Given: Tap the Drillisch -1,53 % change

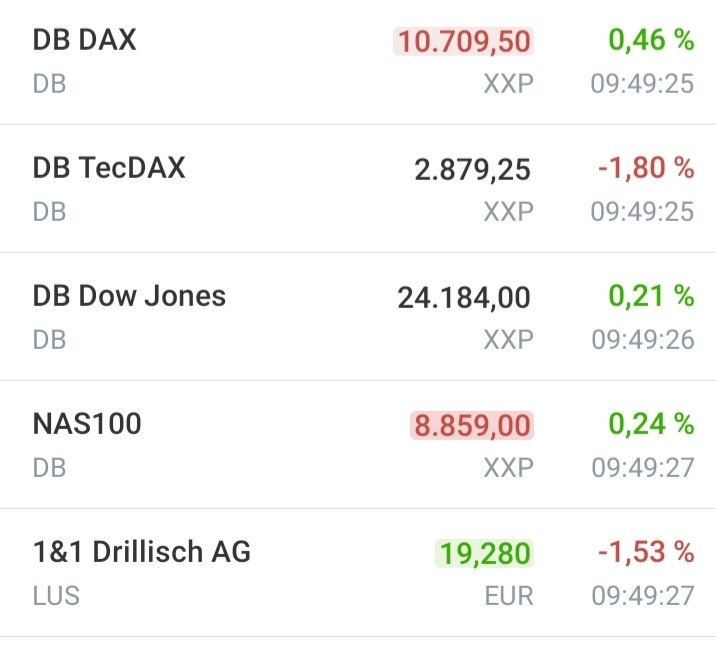Looking at the screenshot, I should coord(646,552).
